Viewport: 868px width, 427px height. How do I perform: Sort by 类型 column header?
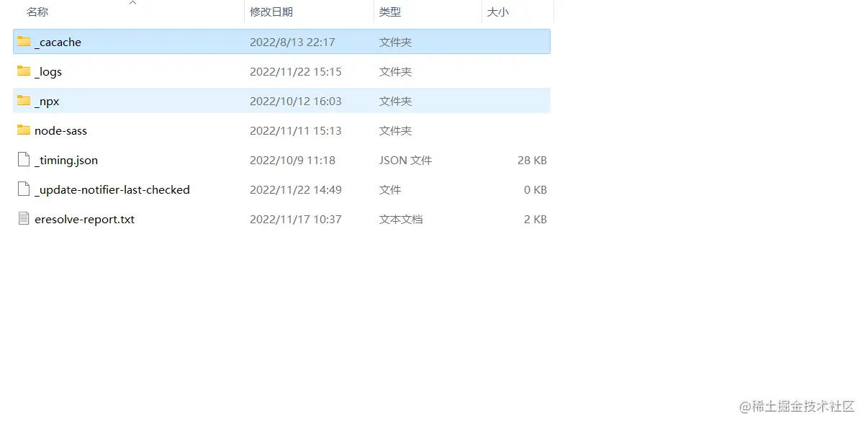tap(390, 12)
